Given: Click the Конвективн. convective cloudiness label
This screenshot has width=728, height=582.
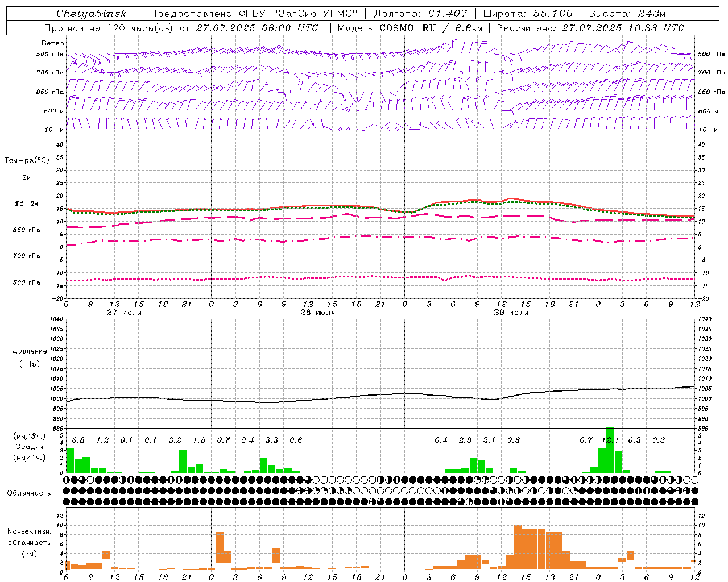Looking at the screenshot, I should click(29, 531).
